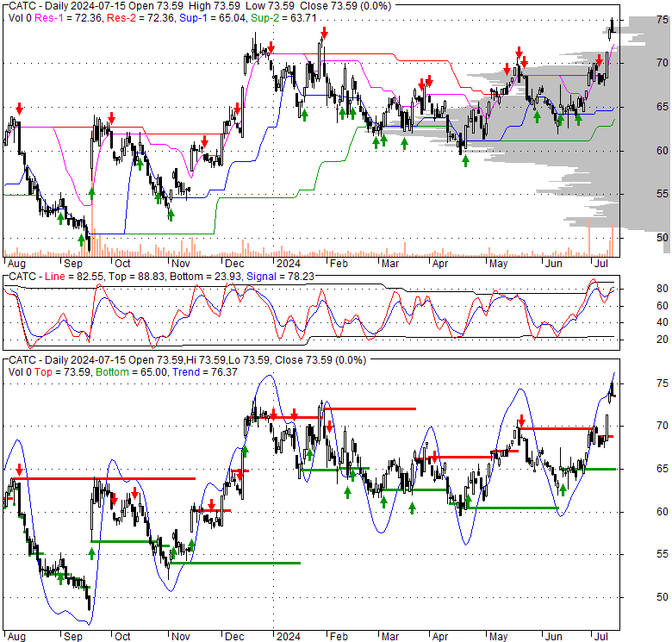The height and width of the screenshot is (642, 672).
Task: Select the 'Res-1 = 72.36' legend label
Action: pyautogui.click(x=69, y=18)
